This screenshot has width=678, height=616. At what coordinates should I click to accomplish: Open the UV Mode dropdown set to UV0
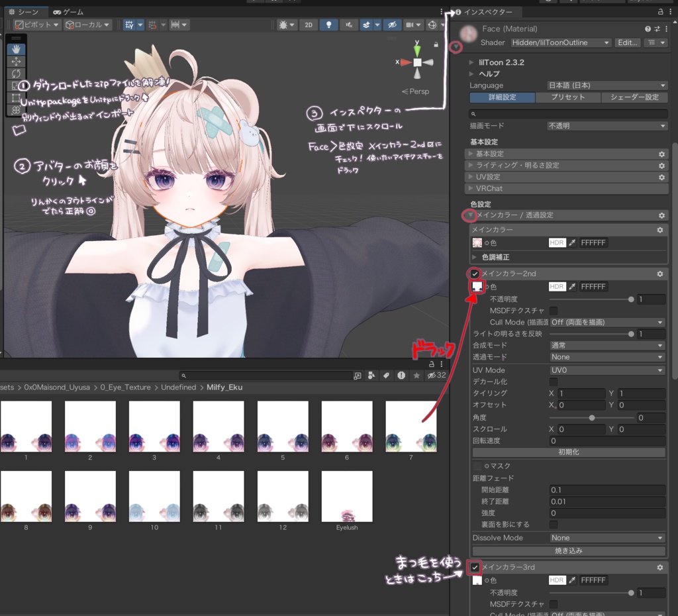(606, 370)
